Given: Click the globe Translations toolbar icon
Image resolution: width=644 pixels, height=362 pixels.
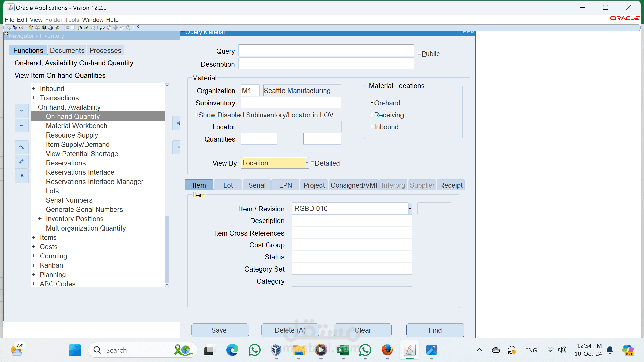Looking at the screenshot, I should point(115,28).
